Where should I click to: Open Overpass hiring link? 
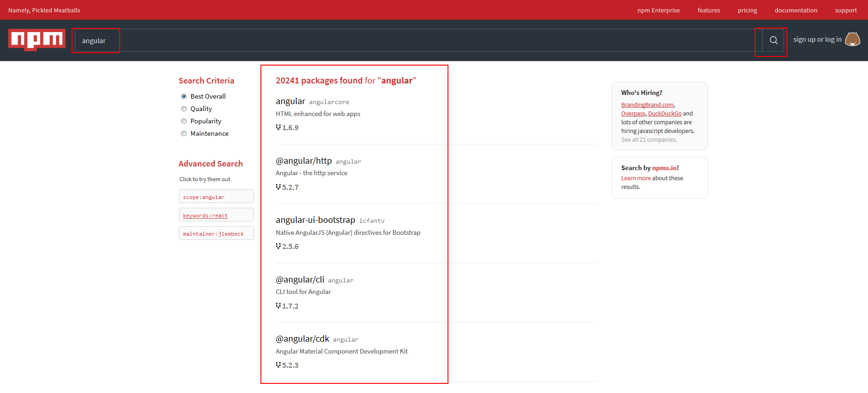tap(633, 114)
